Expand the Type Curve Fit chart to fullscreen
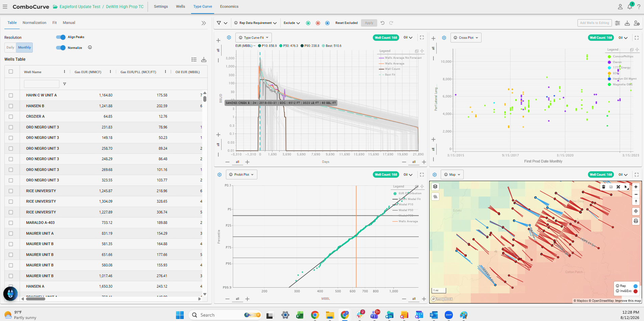The width and height of the screenshot is (644, 321). tap(422, 37)
